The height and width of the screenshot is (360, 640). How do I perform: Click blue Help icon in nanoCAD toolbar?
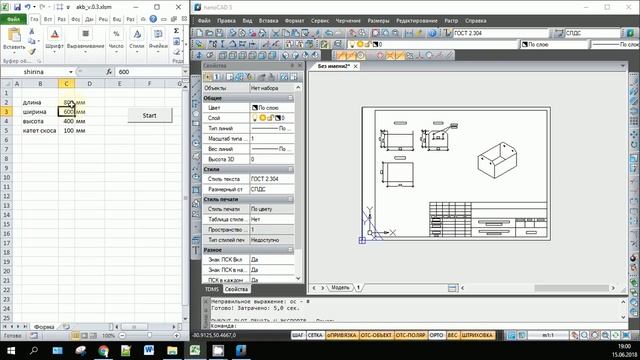[432, 33]
